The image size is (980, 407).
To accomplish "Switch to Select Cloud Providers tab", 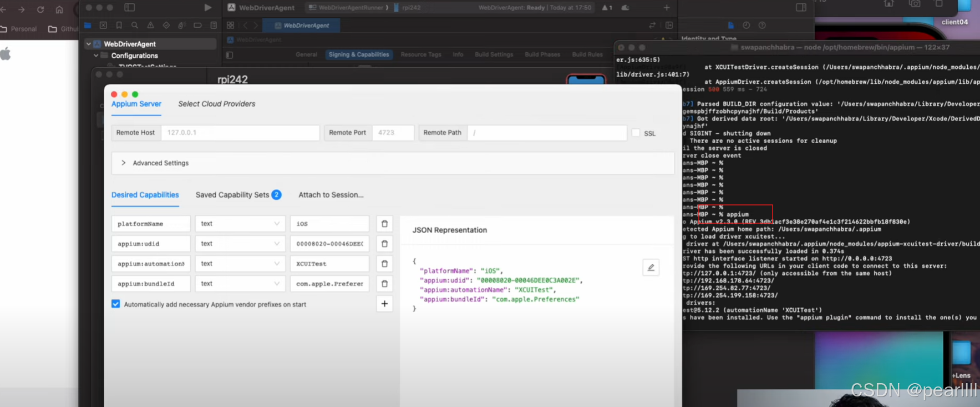I will pos(217,104).
